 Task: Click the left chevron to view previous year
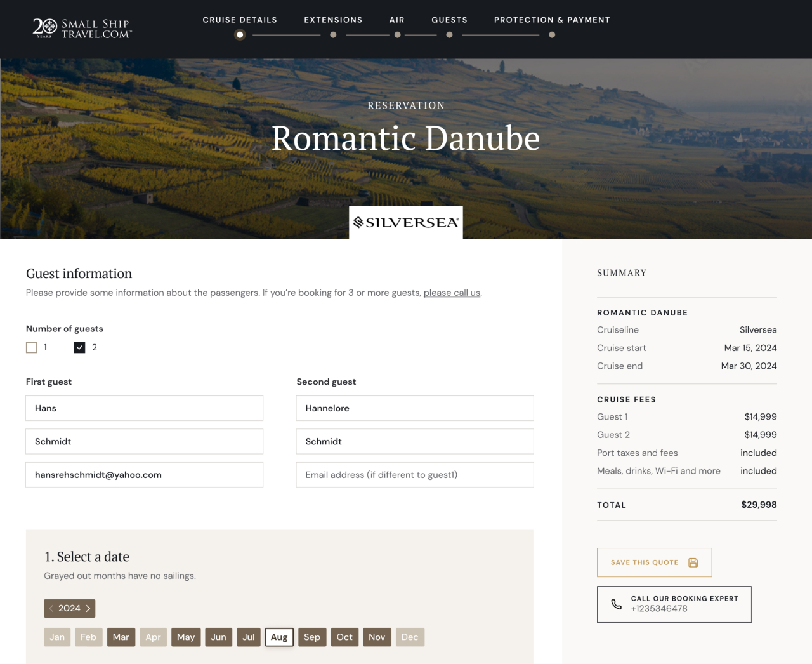click(x=51, y=608)
